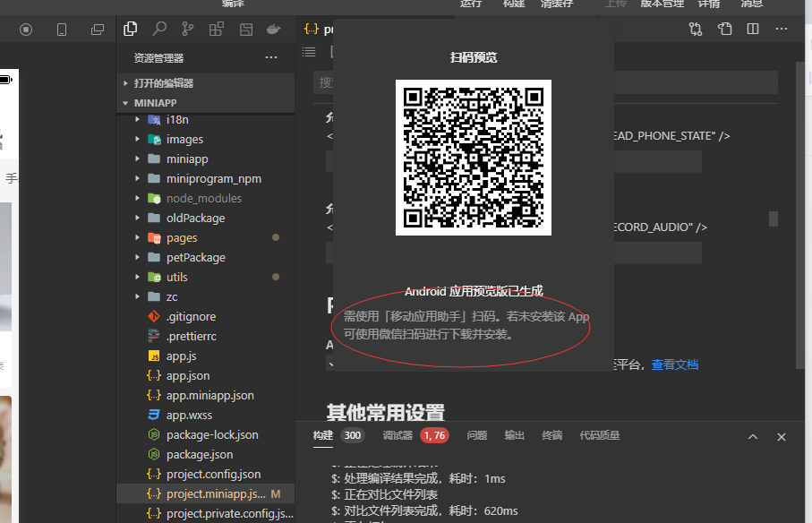812x523 pixels.
Task: Open the project.config.json file
Action: click(x=206, y=474)
